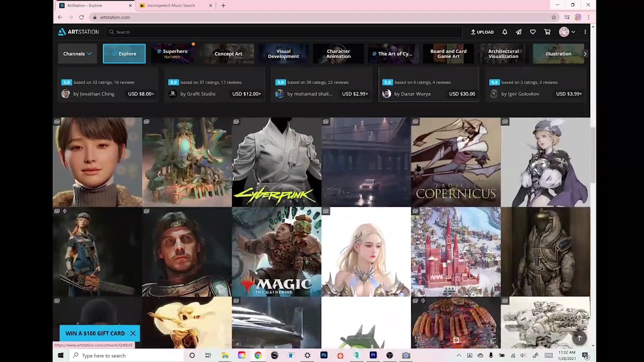This screenshot has height=362, width=644.
Task: Open Board and Card Game Art channel
Action: point(448,54)
